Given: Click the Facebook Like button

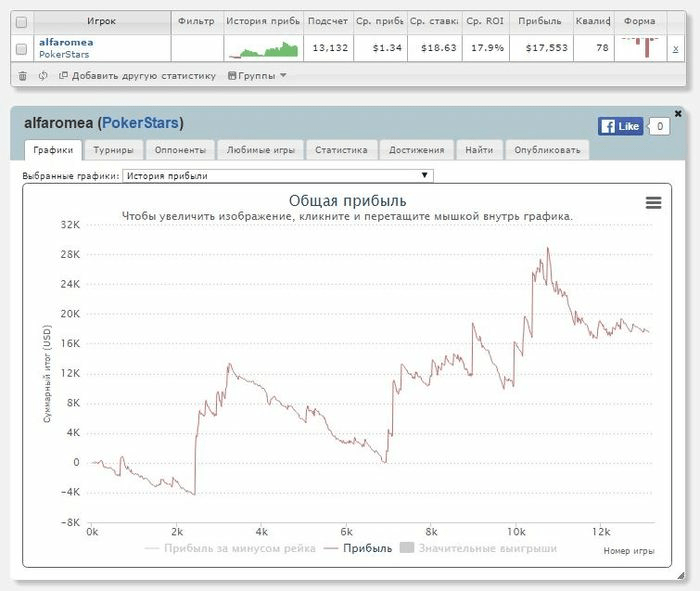Looking at the screenshot, I should tap(621, 126).
